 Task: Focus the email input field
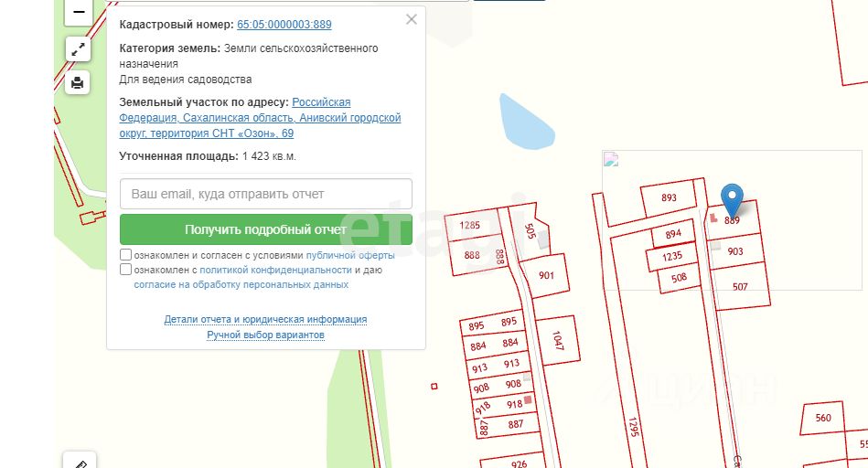pos(266,194)
